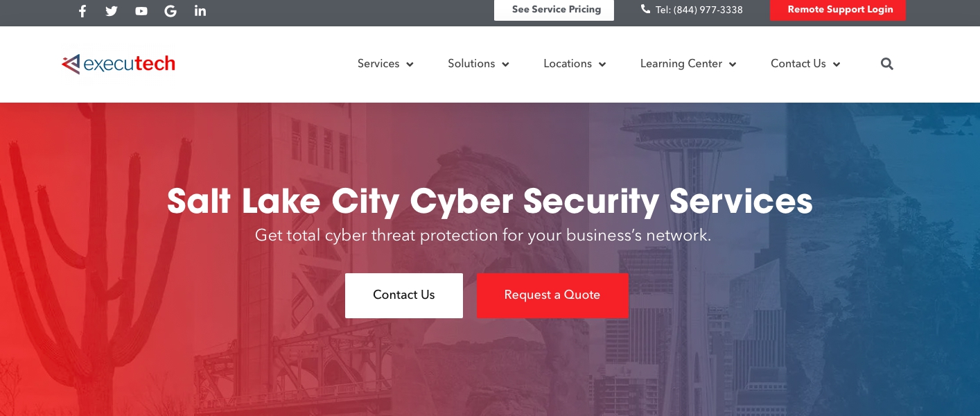Click the Executech logo
980x416 pixels.
click(119, 64)
